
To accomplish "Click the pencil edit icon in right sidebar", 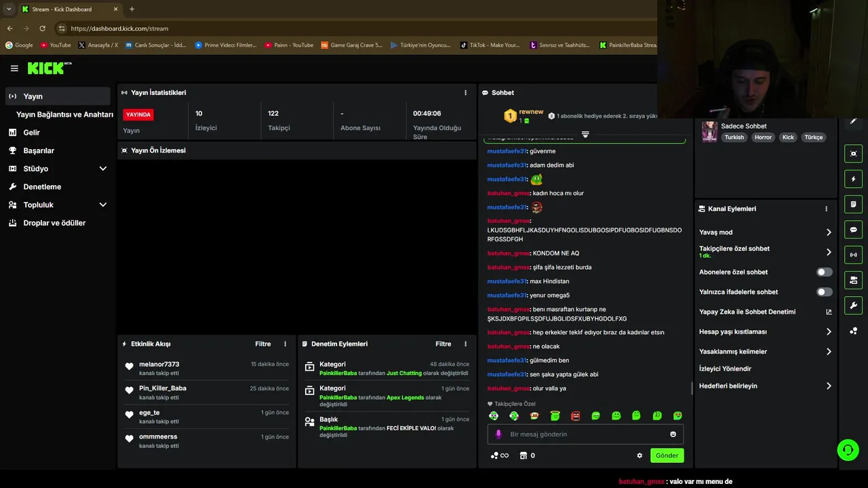I will 853,121.
